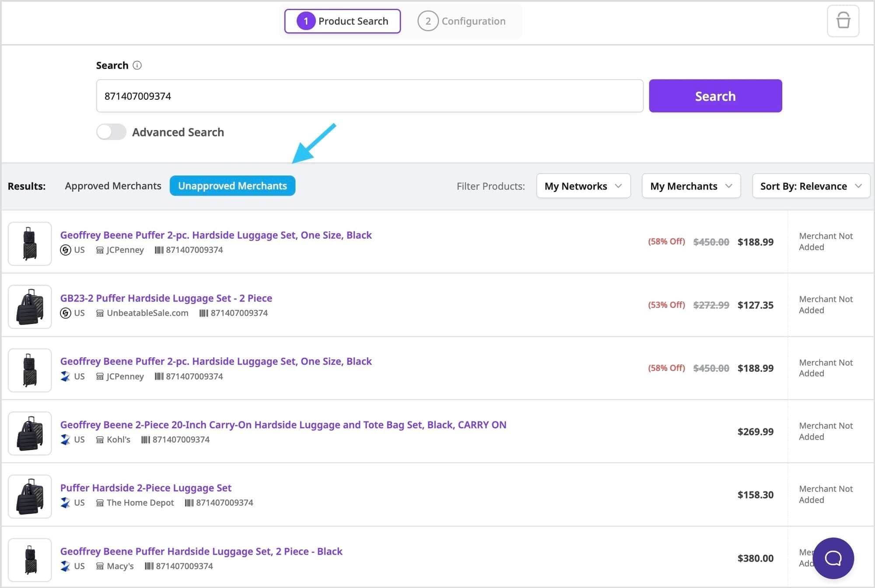Screen dimensions: 875x588
Task: Click the search text input field
Action: tap(369, 96)
